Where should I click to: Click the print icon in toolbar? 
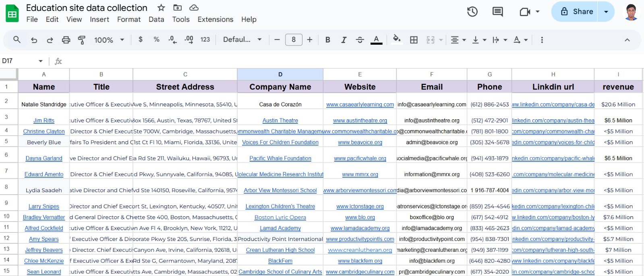[66, 40]
